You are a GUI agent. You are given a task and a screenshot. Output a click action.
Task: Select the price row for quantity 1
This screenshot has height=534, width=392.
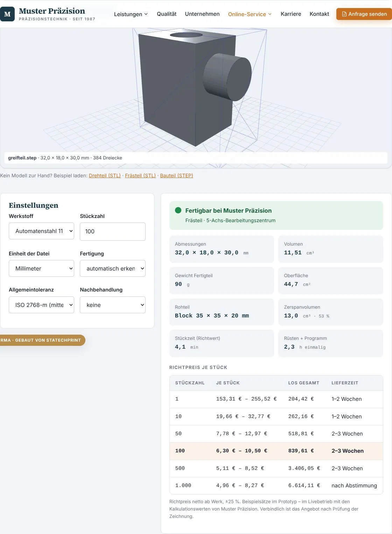276,399
